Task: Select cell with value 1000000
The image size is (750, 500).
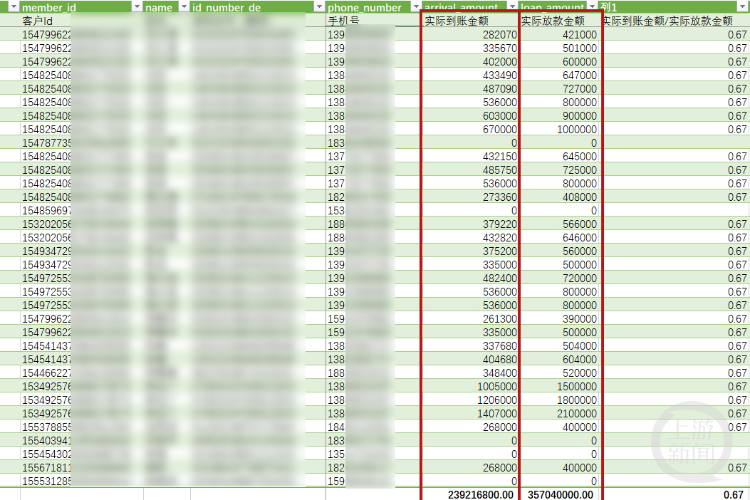Action: [x=559, y=129]
